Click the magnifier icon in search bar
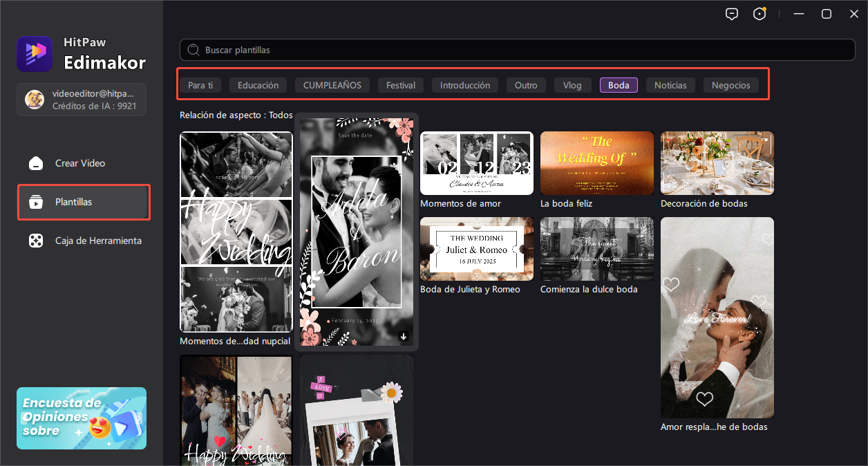This screenshot has height=466, width=868. tap(194, 50)
